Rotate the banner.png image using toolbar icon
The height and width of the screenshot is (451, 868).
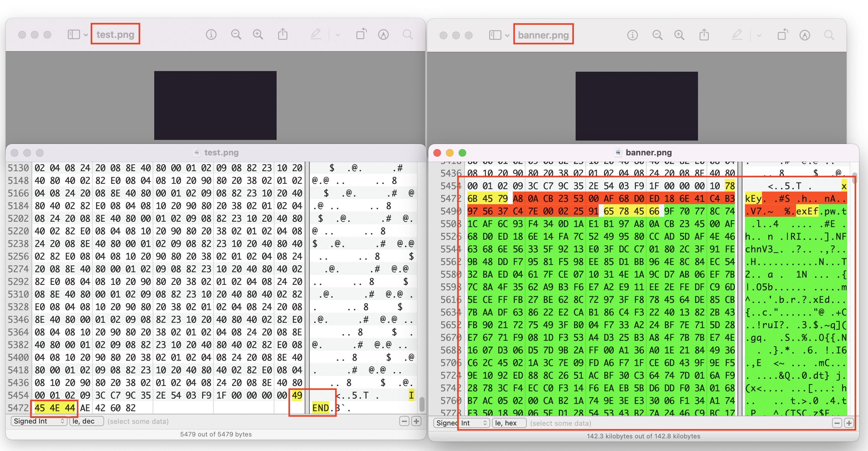coord(783,35)
